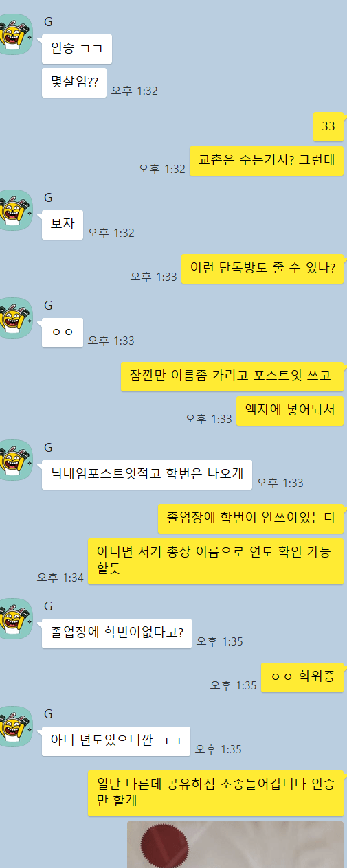Select the '일단 다른데 공유하심 소송들어갑니다' message
Screen dimensions: 347x868
click(216, 793)
